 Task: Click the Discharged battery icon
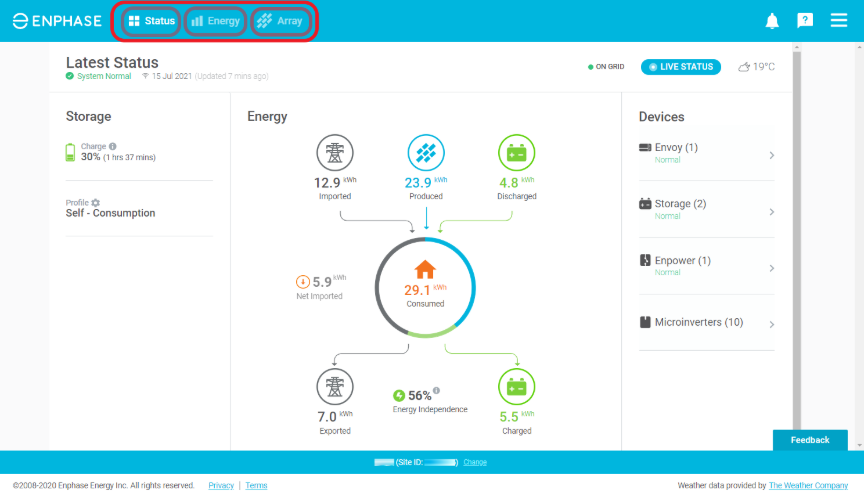point(516,153)
